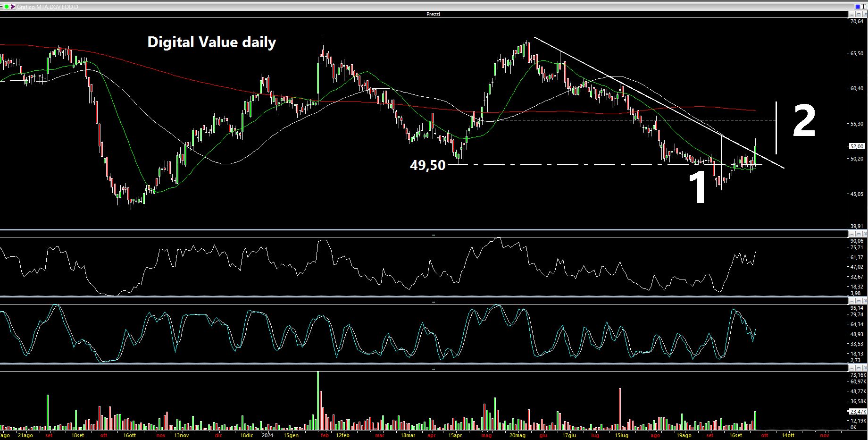Click the 18set date label
Screen dimensions: 868x440
pyautogui.click(x=77, y=435)
